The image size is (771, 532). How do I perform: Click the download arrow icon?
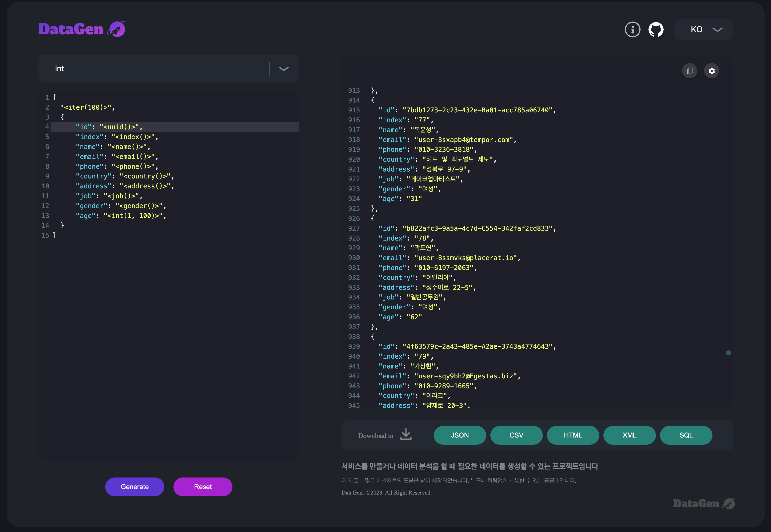406,434
